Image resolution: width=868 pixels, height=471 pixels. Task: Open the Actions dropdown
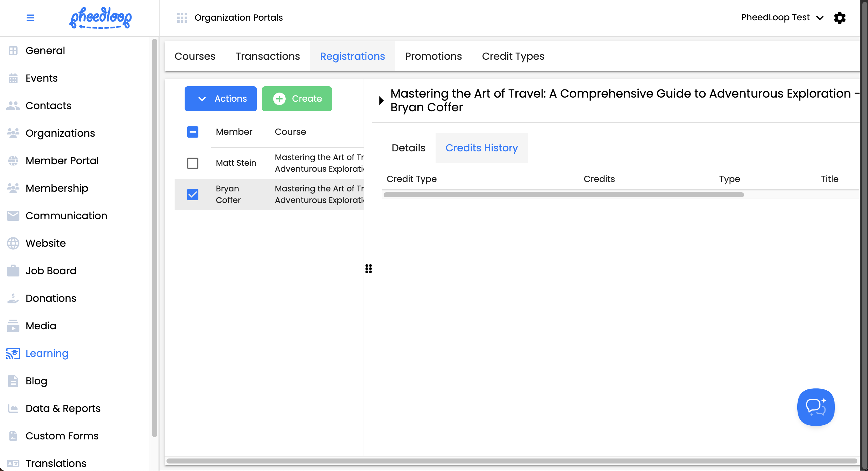coord(220,99)
